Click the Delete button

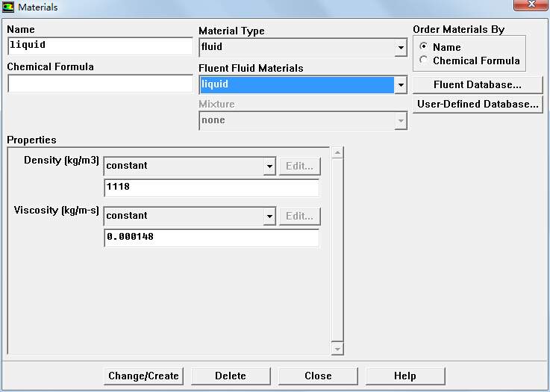(x=231, y=376)
